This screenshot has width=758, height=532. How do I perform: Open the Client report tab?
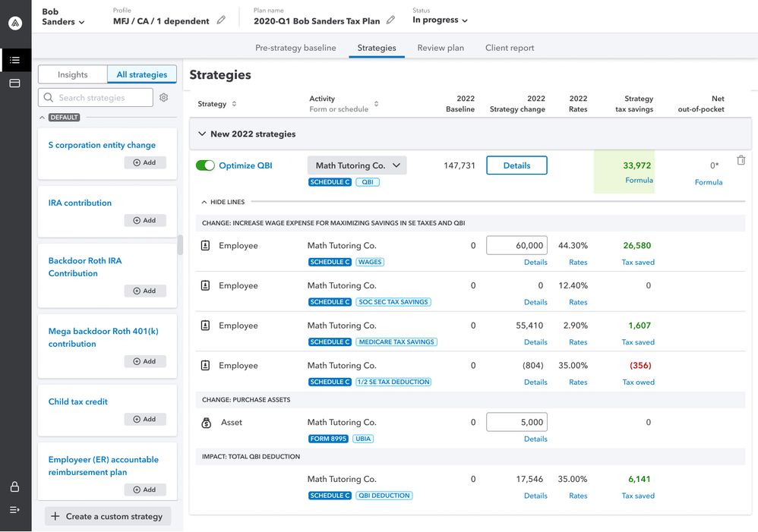point(510,48)
